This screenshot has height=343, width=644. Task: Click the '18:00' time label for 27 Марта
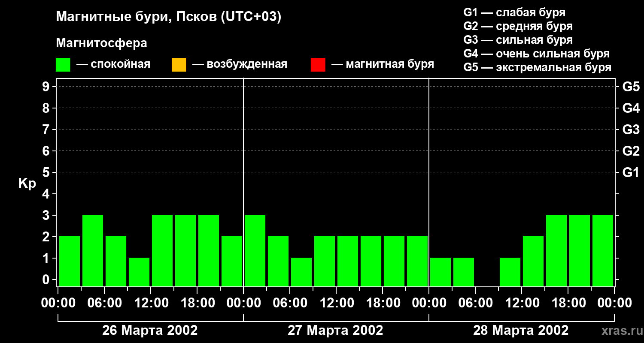click(383, 303)
